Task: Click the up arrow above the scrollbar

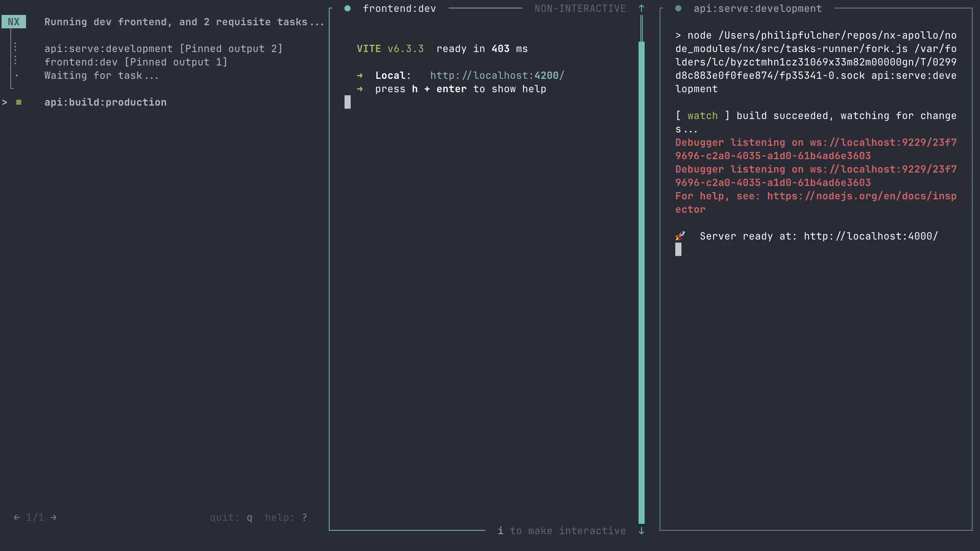Action: [641, 8]
